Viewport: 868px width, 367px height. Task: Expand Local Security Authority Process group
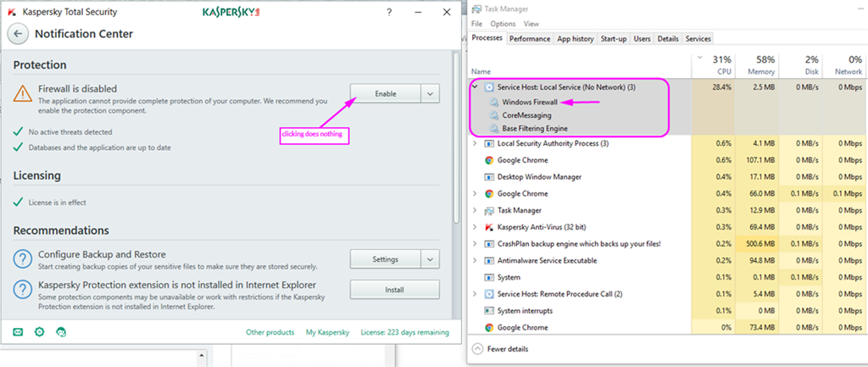pos(475,143)
